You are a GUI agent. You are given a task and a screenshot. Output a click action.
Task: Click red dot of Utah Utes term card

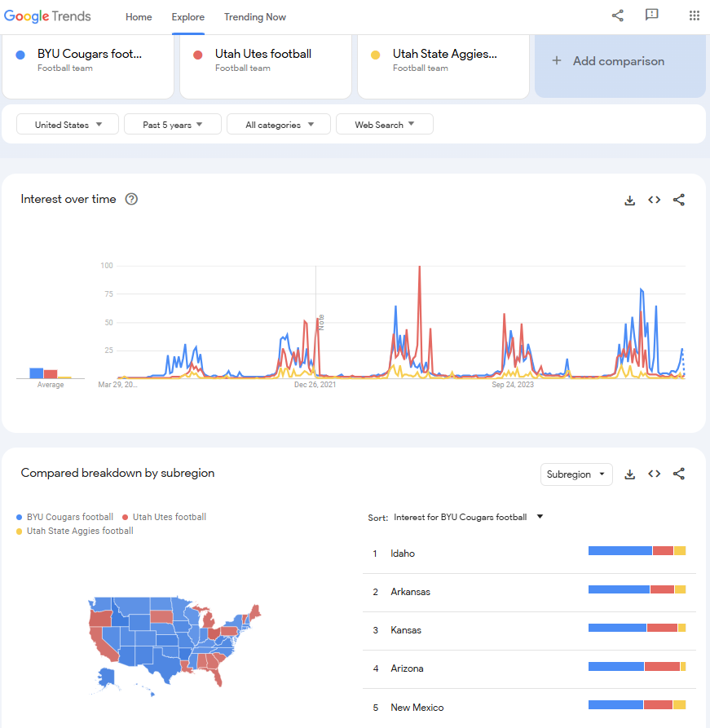click(x=198, y=55)
